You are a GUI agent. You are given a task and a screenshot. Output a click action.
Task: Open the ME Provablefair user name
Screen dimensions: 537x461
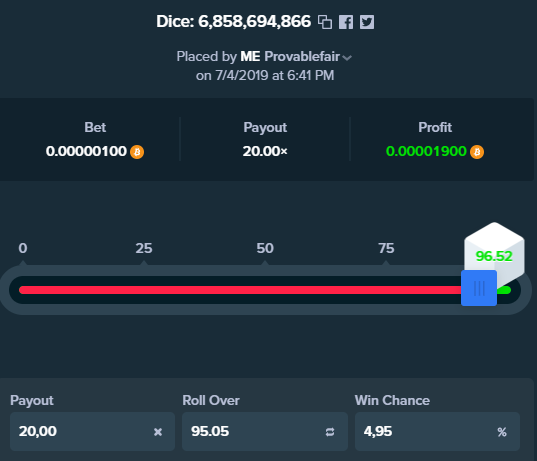pyautogui.click(x=290, y=57)
